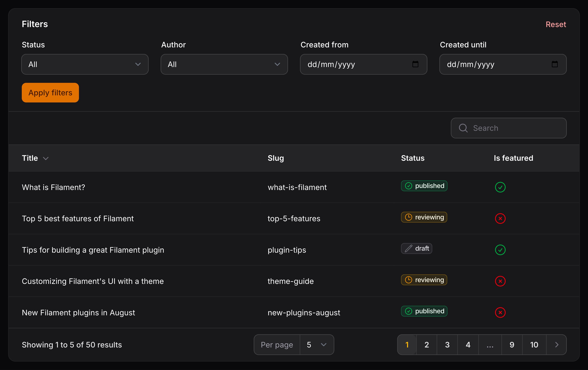Enable featured for Customizing Filament's UI row
The image size is (588, 370).
point(500,281)
